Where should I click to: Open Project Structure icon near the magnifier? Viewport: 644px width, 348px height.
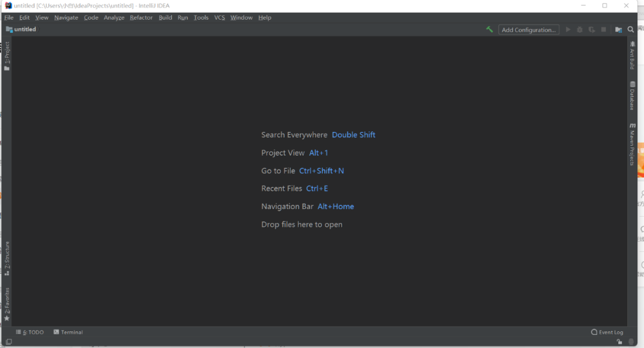pyautogui.click(x=618, y=29)
